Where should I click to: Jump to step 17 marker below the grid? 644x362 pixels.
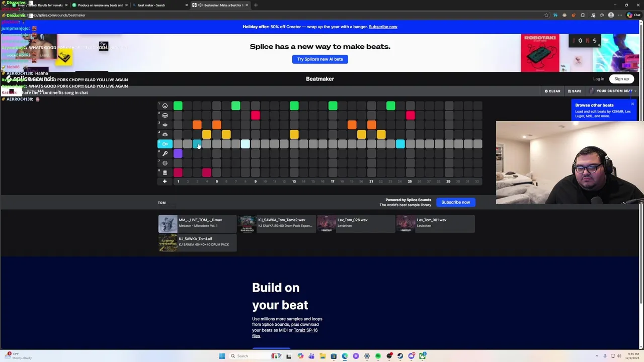[x=333, y=182]
